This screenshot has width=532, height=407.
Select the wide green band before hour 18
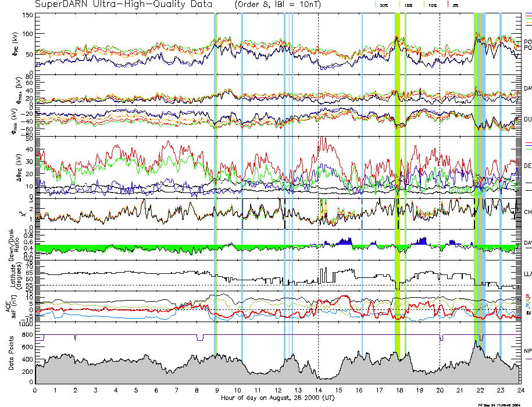pyautogui.click(x=397, y=174)
